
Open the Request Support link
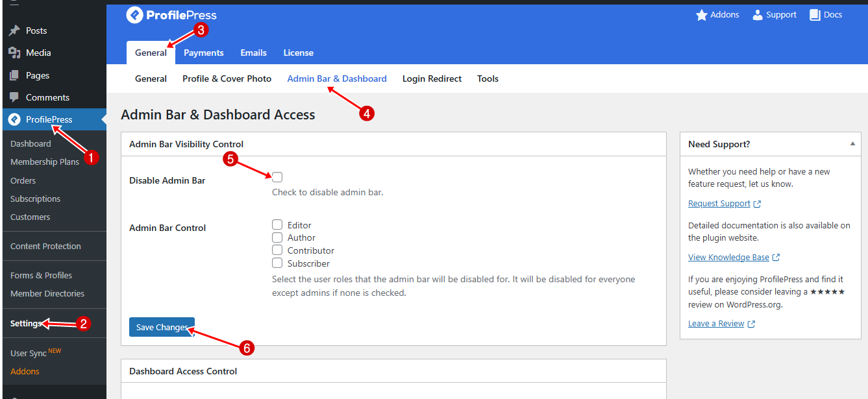719,204
